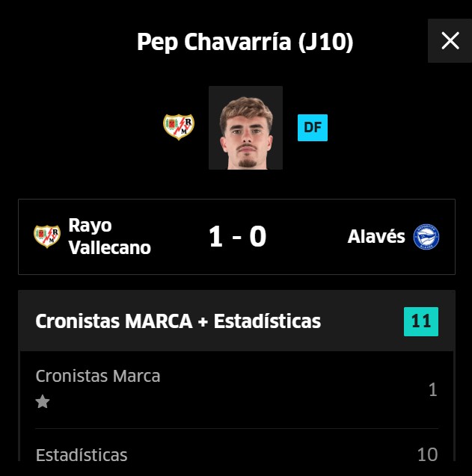This screenshot has height=476, width=472.
Task: Open Pep Chavarría's player photo
Action: coord(245,128)
